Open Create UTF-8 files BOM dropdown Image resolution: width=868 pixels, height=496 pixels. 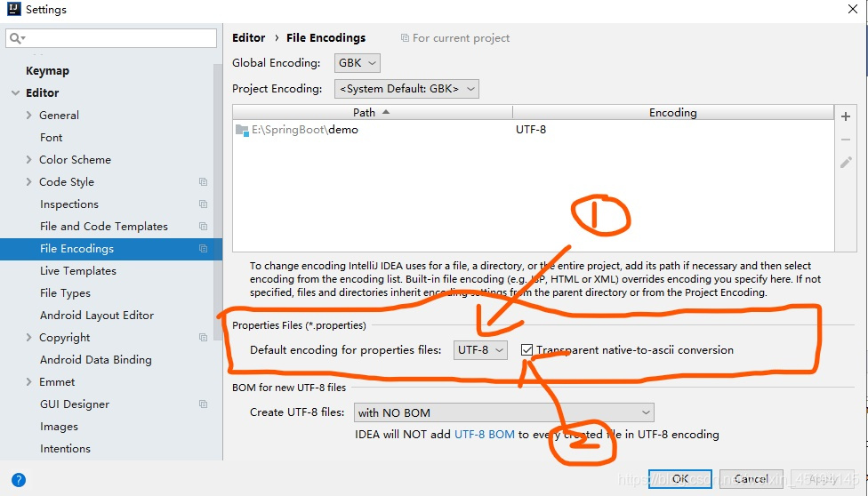tap(503, 412)
